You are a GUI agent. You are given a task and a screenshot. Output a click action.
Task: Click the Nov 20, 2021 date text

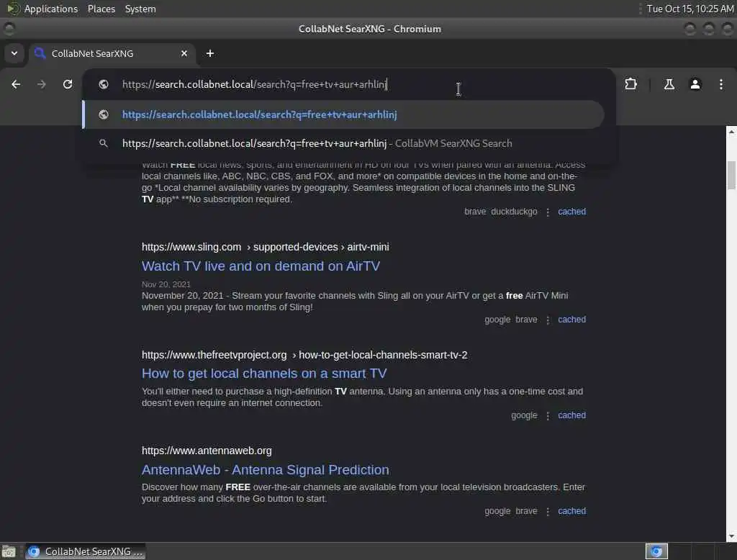pyautogui.click(x=166, y=284)
